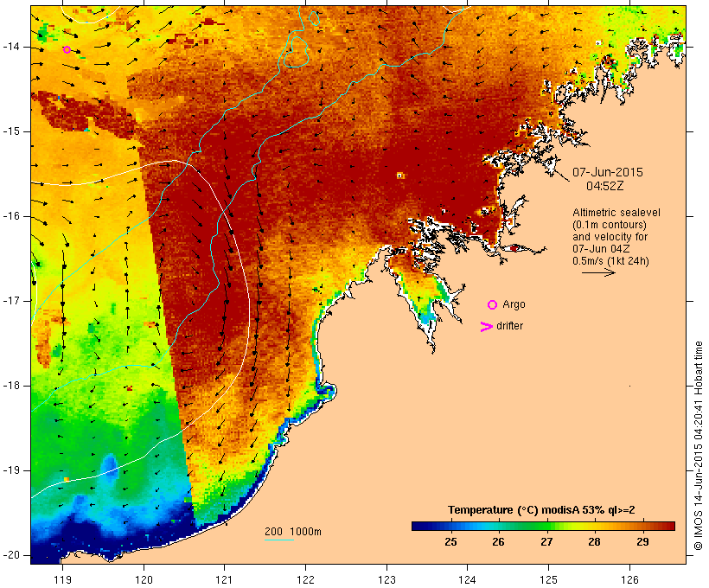Click the Argo legend circle symbol
The width and height of the screenshot is (709, 588).
[x=493, y=305]
